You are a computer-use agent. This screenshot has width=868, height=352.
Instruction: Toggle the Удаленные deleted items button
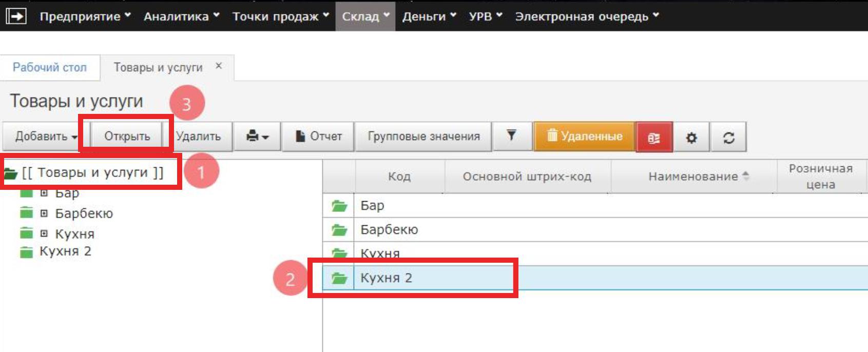coord(584,136)
